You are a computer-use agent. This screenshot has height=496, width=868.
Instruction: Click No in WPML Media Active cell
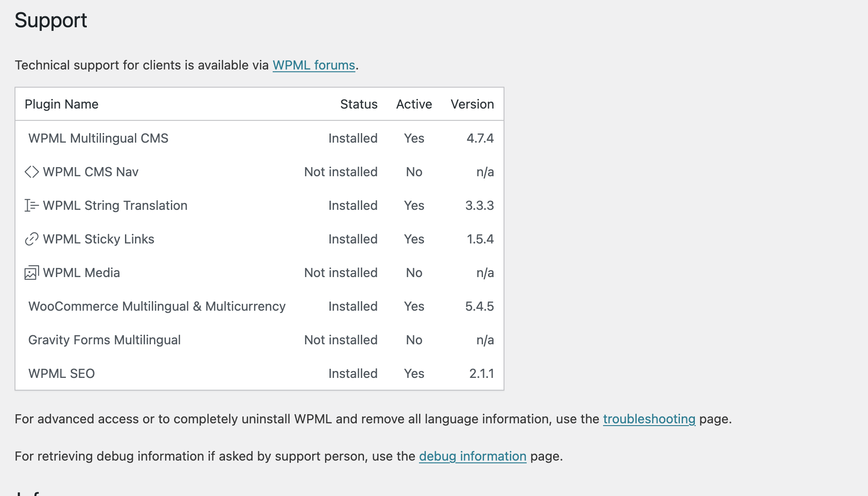[414, 273]
